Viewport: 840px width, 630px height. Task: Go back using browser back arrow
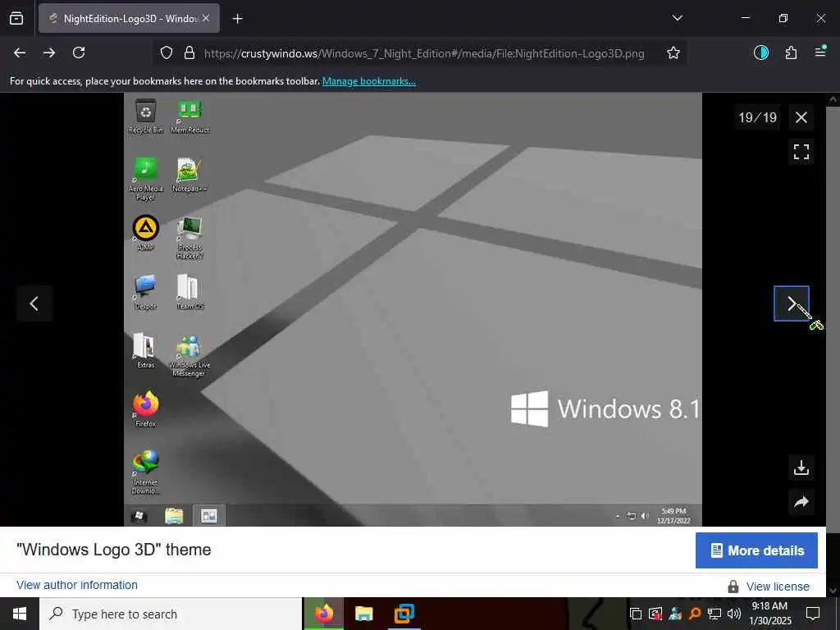click(x=20, y=52)
